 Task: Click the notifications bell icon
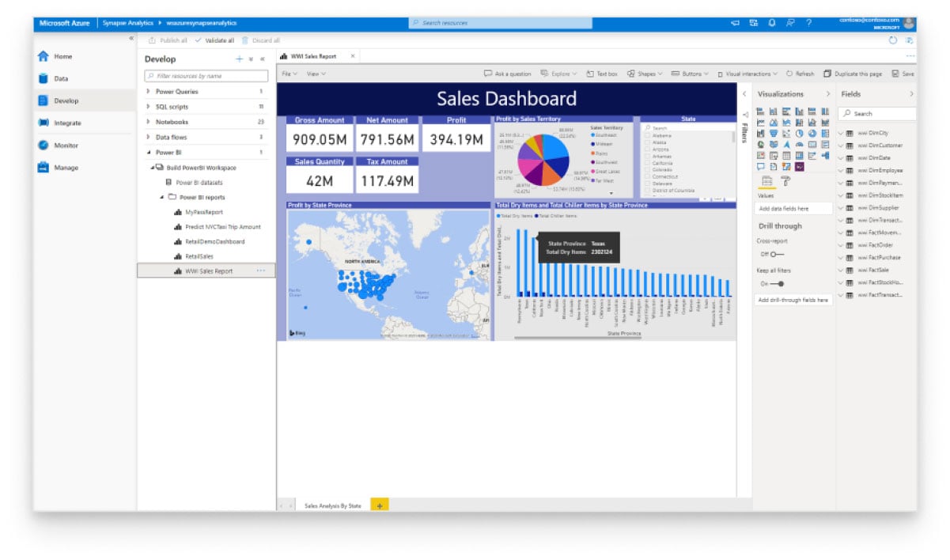pos(772,23)
